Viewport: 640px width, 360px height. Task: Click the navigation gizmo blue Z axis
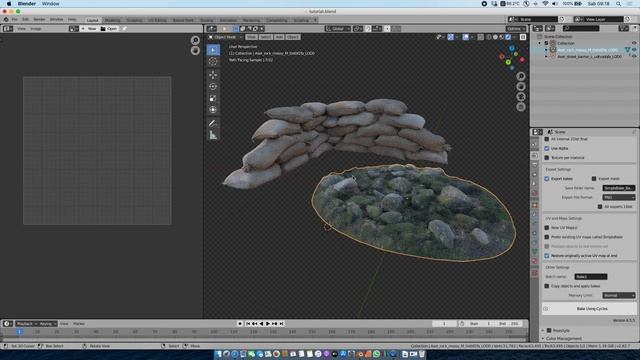512,48
